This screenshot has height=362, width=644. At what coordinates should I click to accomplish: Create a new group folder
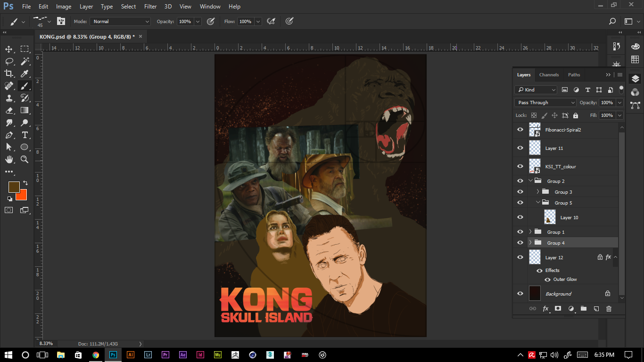click(584, 309)
